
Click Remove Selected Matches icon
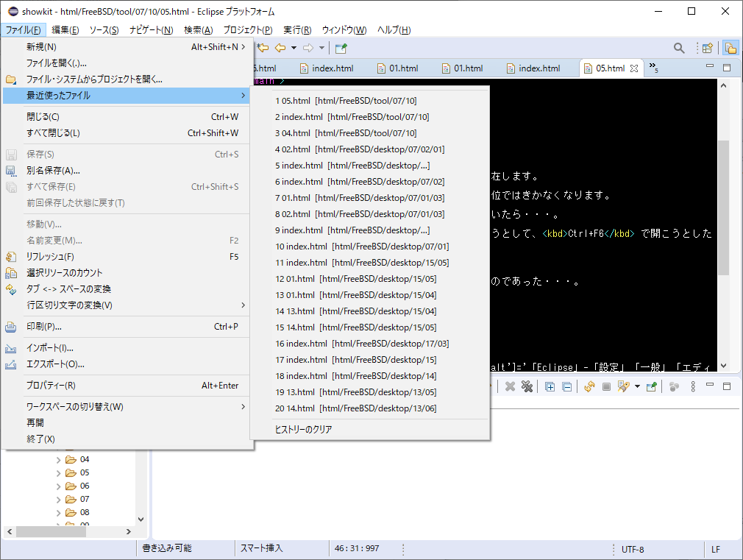pos(510,386)
